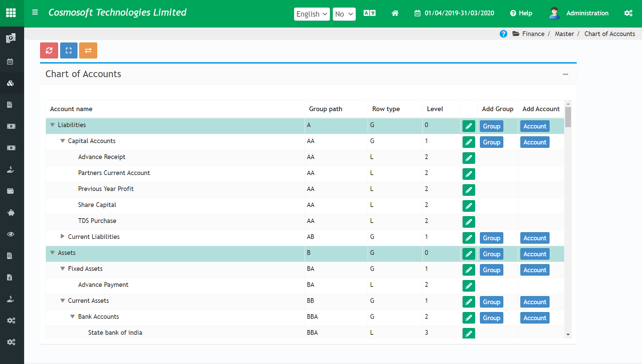Edit the Advance Payment row
This screenshot has height=364, width=642.
pos(469,286)
